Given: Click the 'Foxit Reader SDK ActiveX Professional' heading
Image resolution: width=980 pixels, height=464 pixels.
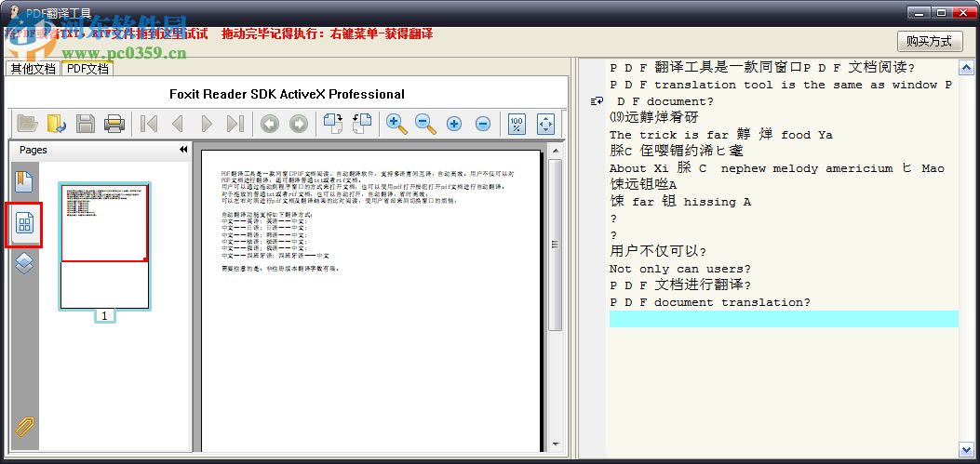Looking at the screenshot, I should pos(287,94).
